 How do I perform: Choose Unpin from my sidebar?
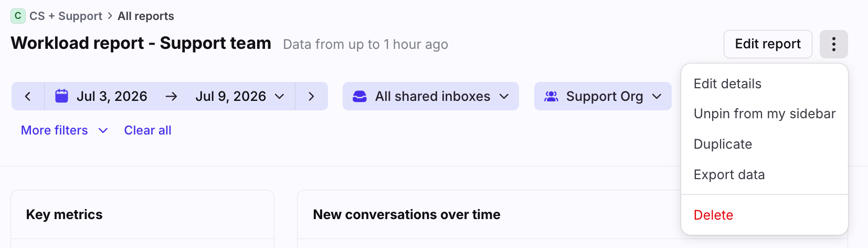point(764,113)
